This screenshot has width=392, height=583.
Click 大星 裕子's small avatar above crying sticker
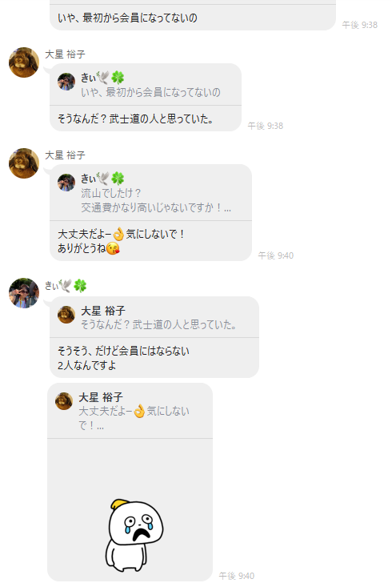click(64, 401)
